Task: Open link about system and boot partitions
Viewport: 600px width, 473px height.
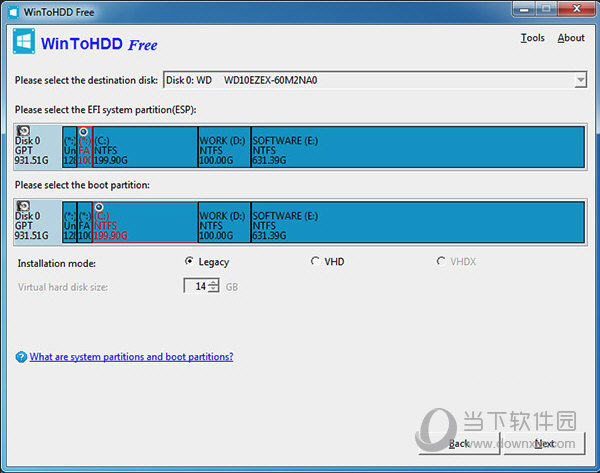Action: (131, 357)
